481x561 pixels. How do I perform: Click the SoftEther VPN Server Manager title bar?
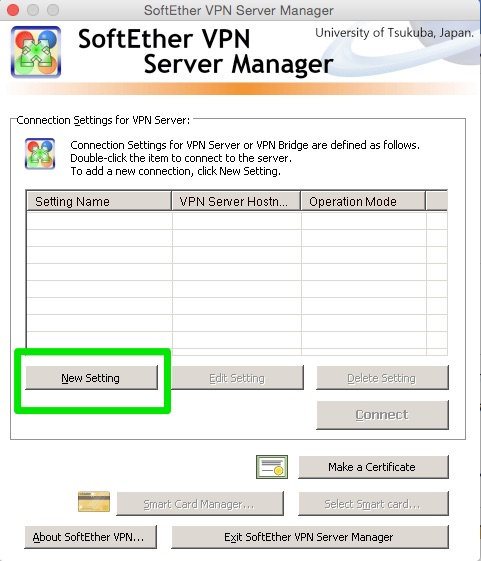click(x=239, y=10)
